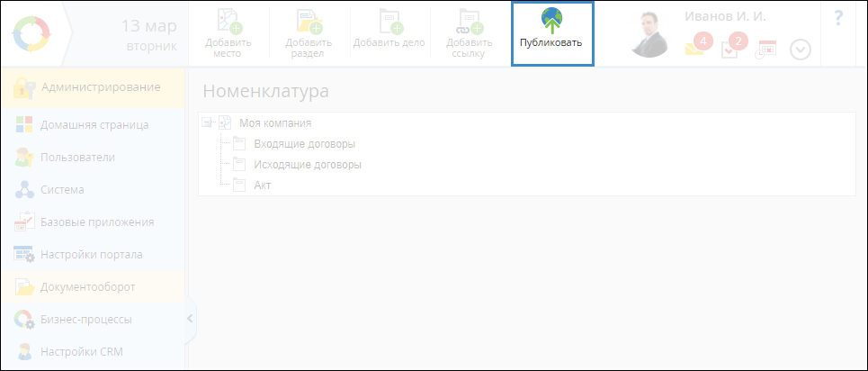Click the Добавить место toolbar icon
Screen dimensions: 868x371
click(228, 22)
